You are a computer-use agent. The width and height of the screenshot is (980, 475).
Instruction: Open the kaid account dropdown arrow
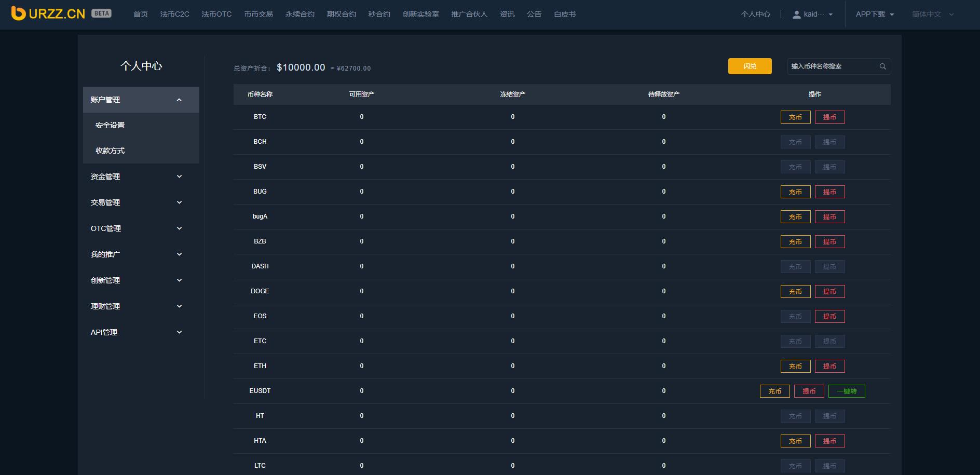pos(831,15)
